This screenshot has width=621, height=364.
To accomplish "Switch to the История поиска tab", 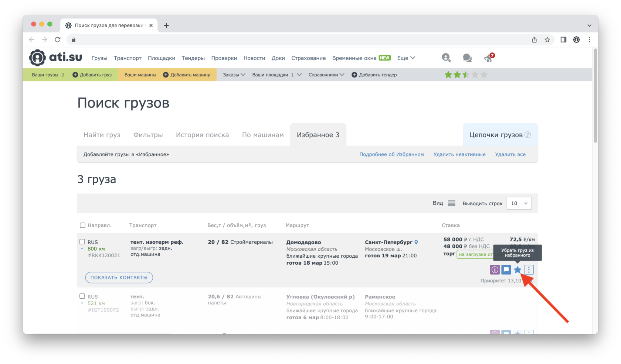I will tap(203, 135).
